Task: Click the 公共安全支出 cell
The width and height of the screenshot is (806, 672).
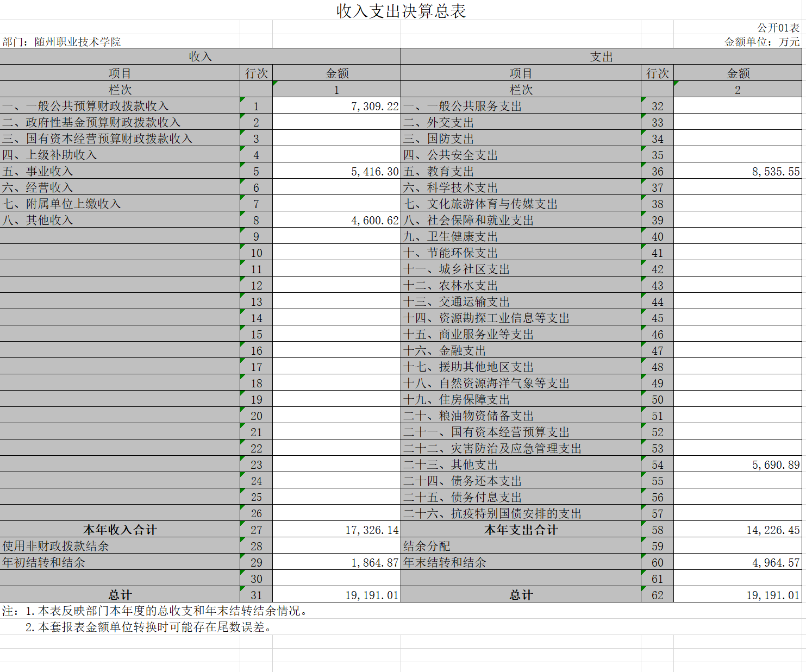Action: pyautogui.click(x=521, y=155)
